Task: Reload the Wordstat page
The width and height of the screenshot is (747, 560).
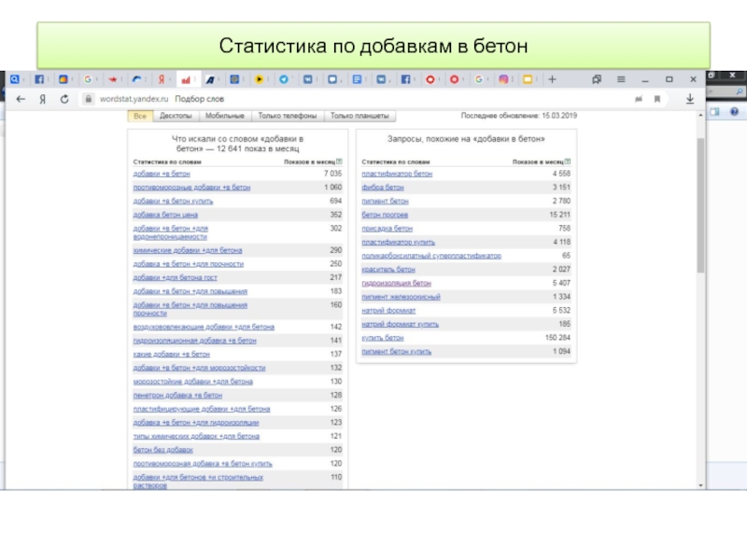Action: point(63,99)
